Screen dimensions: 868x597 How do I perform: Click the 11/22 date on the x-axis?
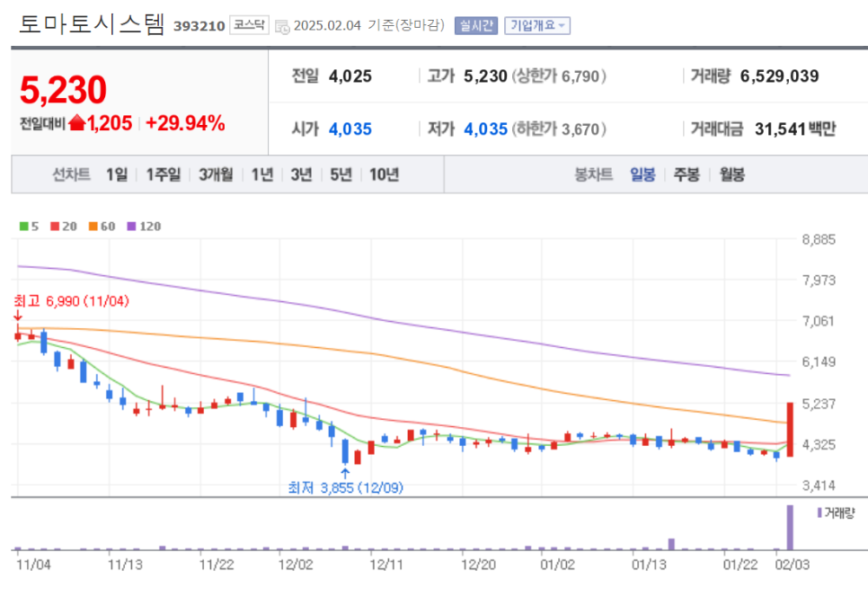tap(217, 565)
